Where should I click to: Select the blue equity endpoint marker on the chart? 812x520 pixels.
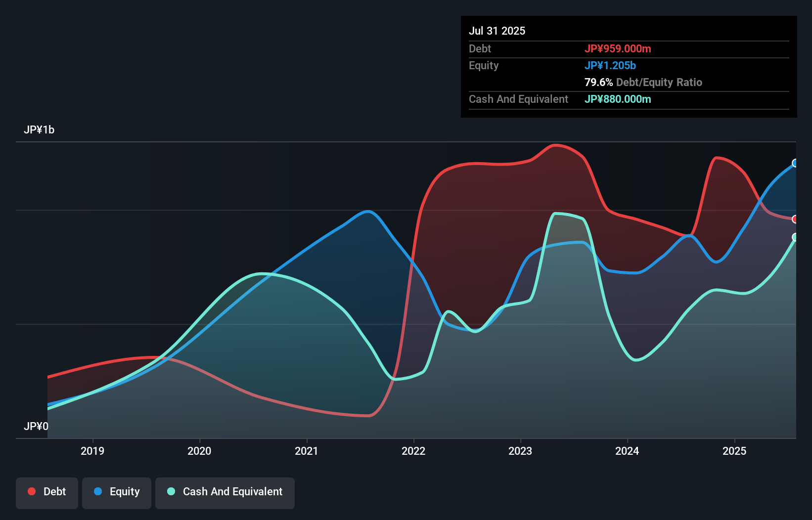coord(795,163)
